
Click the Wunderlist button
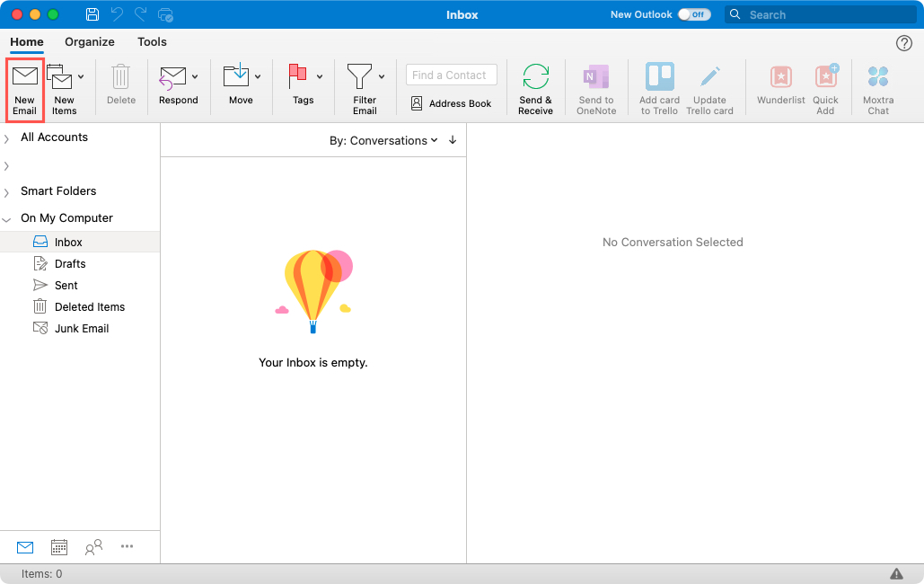click(x=780, y=87)
